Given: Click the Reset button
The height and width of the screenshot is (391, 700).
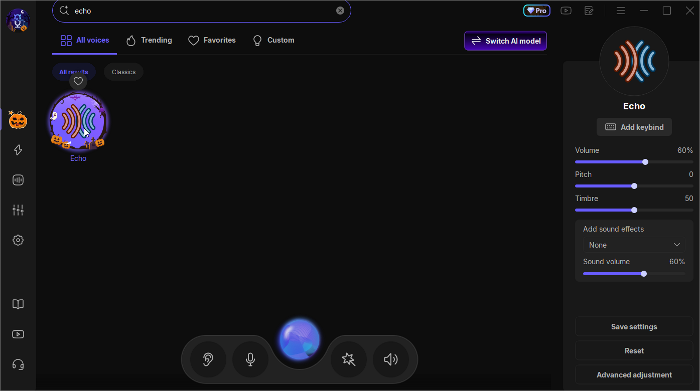Looking at the screenshot, I should pyautogui.click(x=634, y=351).
